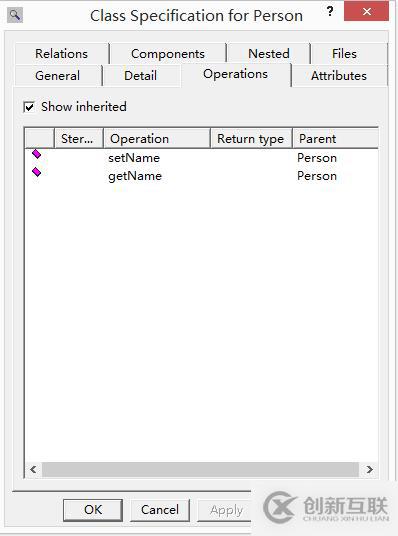
Task: Select the getName operation diamond icon
Action: tap(37, 172)
